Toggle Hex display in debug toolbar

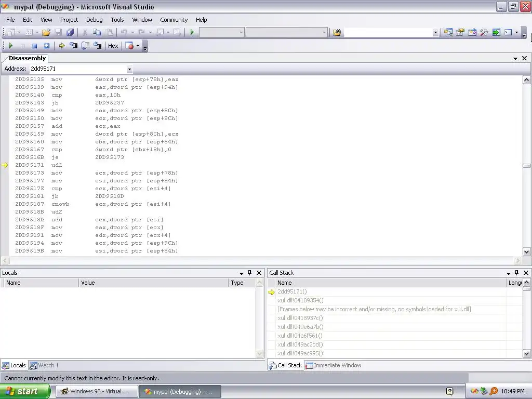point(113,46)
